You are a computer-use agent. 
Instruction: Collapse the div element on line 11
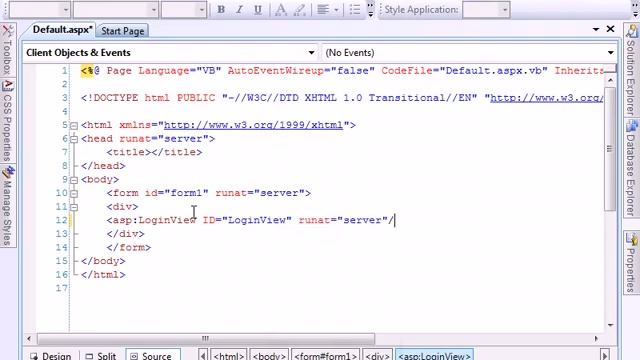(74, 207)
